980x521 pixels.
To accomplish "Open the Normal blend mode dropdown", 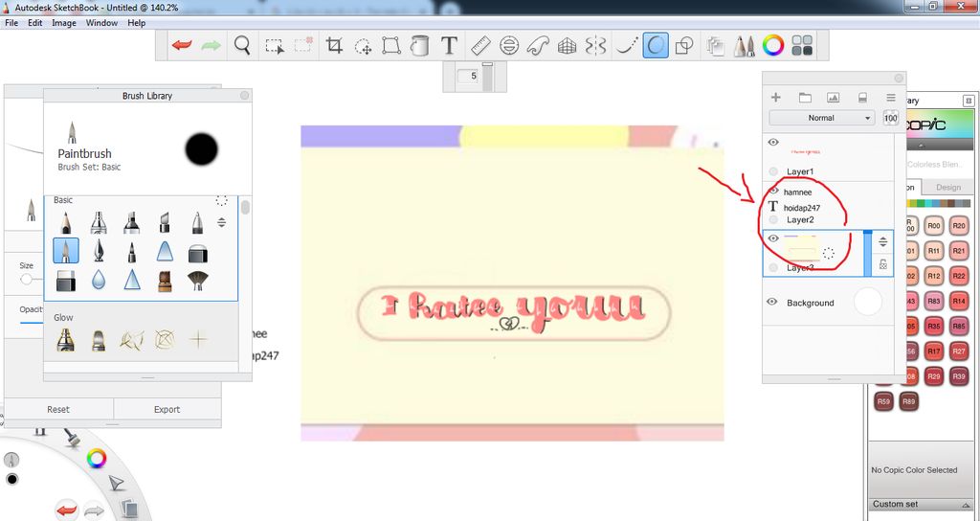I will (x=821, y=118).
